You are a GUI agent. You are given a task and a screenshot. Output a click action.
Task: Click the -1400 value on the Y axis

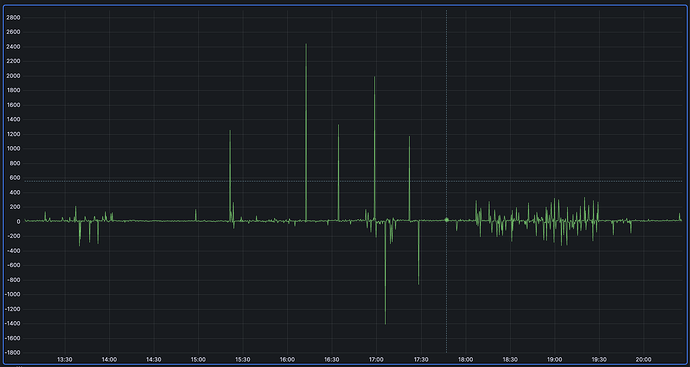[x=12, y=323]
